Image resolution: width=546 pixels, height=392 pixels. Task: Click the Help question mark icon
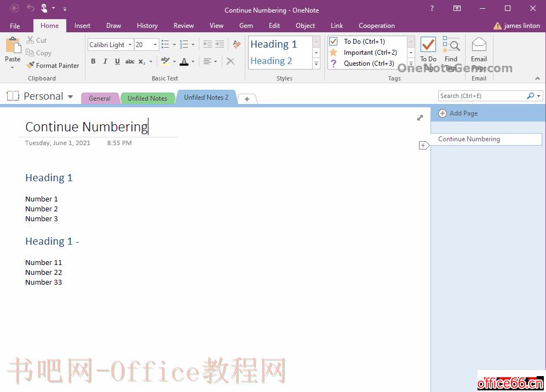coord(432,8)
